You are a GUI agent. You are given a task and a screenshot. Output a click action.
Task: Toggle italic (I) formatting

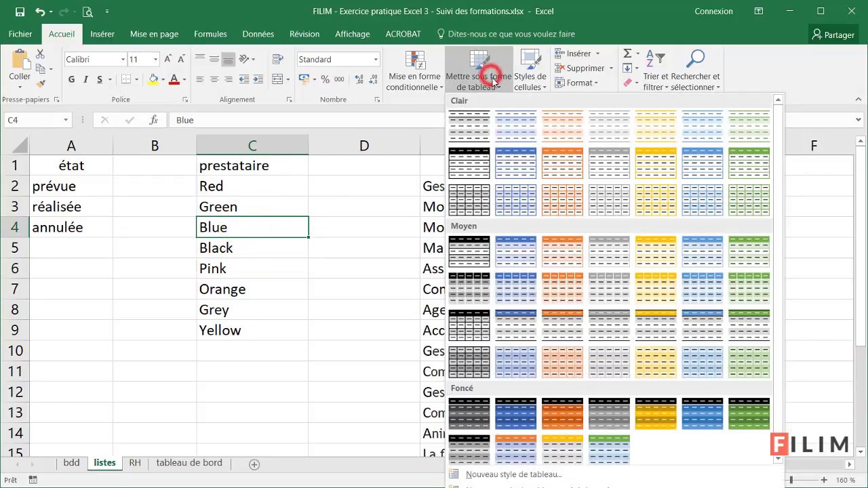pos(85,79)
